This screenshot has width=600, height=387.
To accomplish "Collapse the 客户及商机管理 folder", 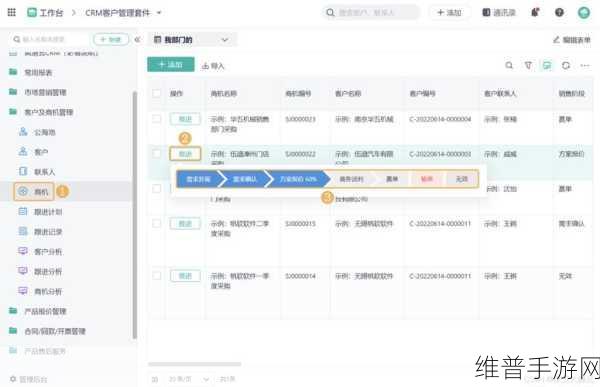I will 49,112.
